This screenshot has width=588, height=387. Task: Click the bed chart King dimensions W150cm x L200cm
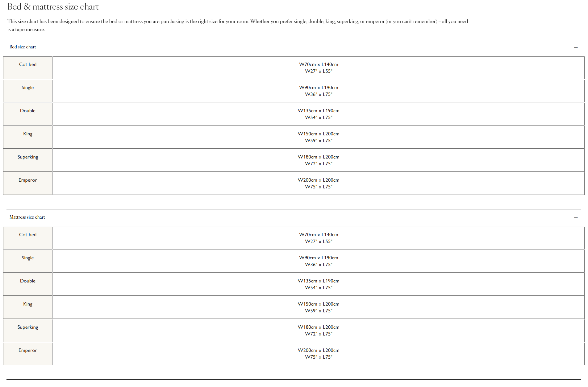(319, 134)
